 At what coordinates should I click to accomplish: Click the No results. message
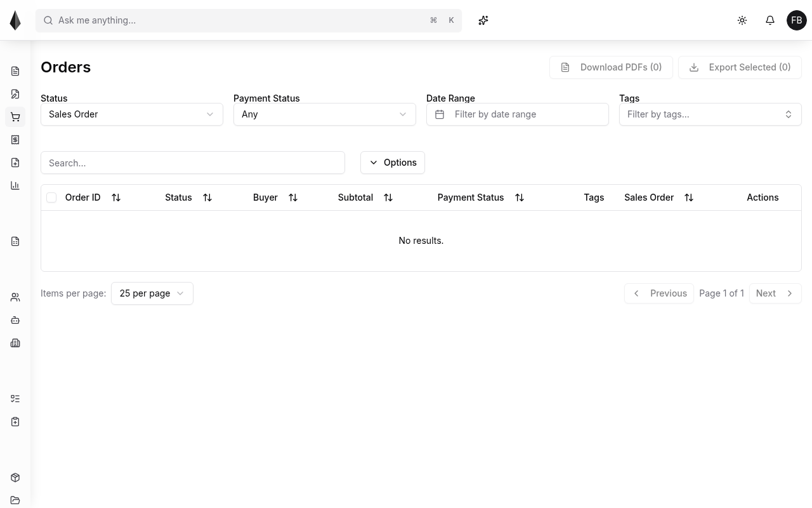421,241
